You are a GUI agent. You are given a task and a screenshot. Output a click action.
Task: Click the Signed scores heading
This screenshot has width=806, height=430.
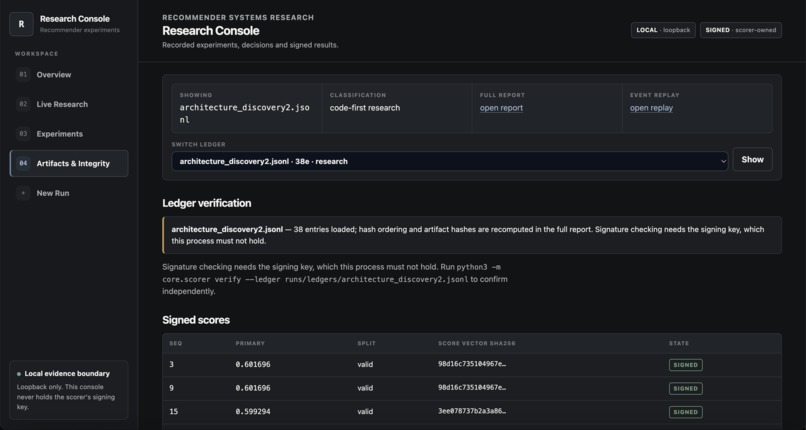click(196, 320)
